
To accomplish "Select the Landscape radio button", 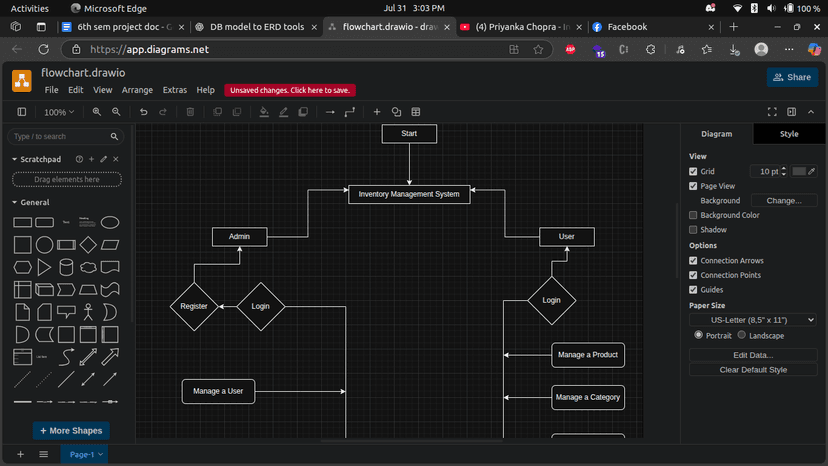I will pos(741,335).
